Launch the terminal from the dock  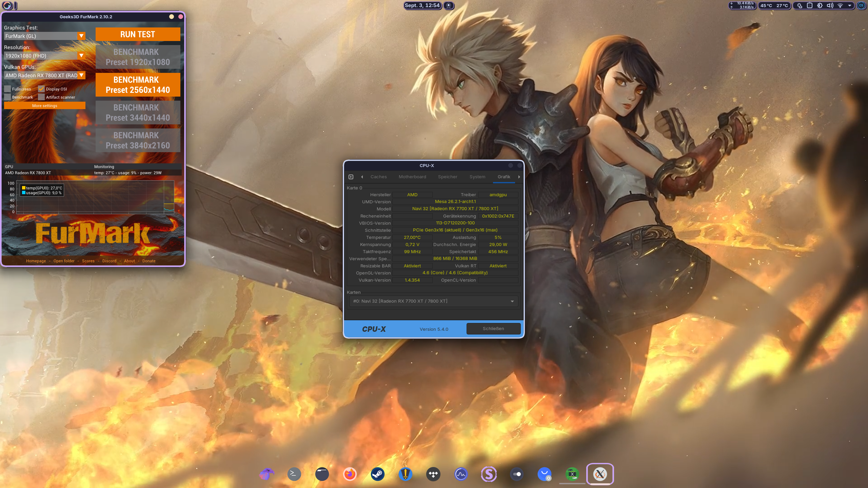(294, 474)
